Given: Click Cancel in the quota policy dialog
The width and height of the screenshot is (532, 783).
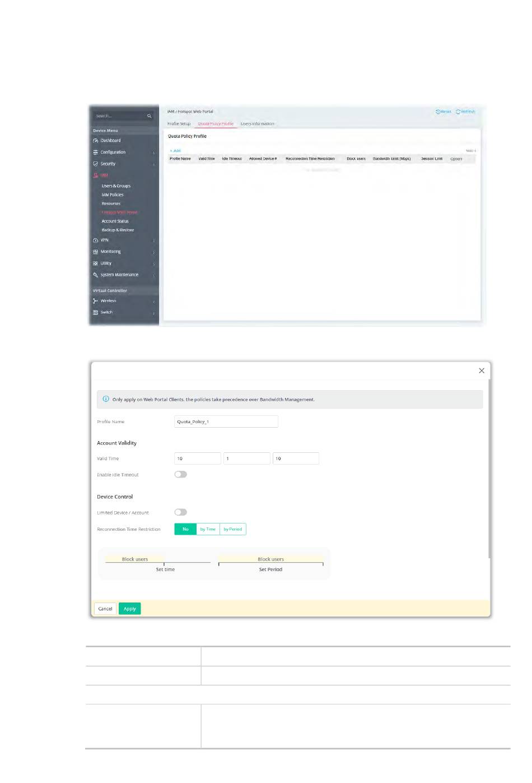Looking at the screenshot, I should 105,609.
